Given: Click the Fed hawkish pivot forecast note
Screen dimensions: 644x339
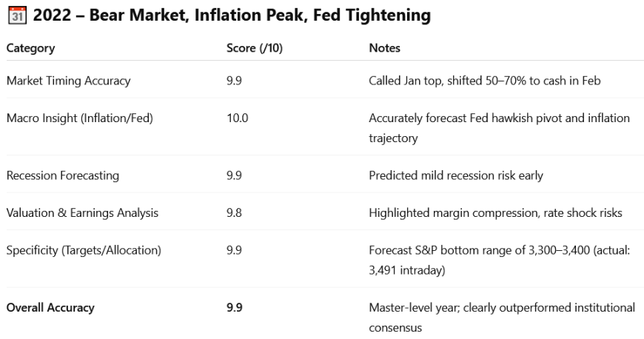Looking at the screenshot, I should 499,118.
